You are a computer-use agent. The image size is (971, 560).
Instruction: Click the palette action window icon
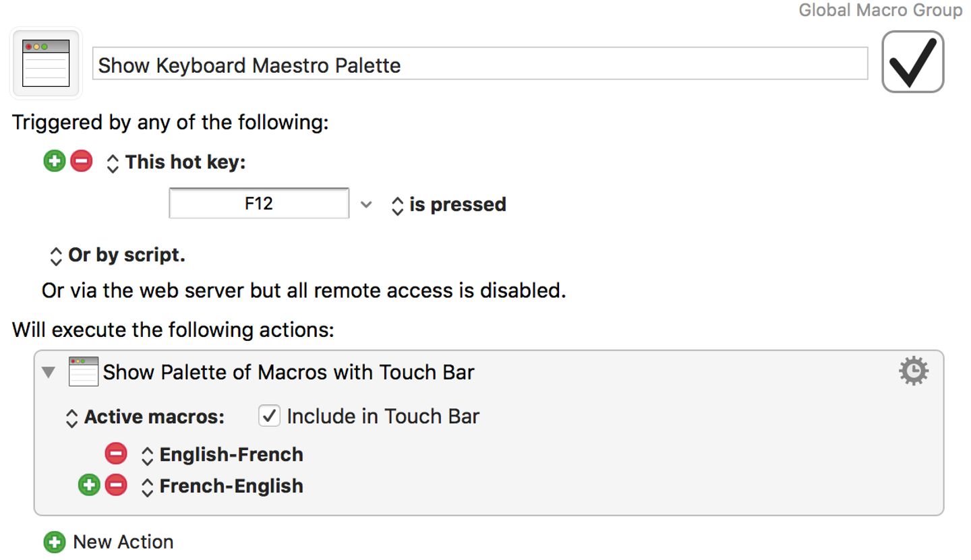click(84, 371)
